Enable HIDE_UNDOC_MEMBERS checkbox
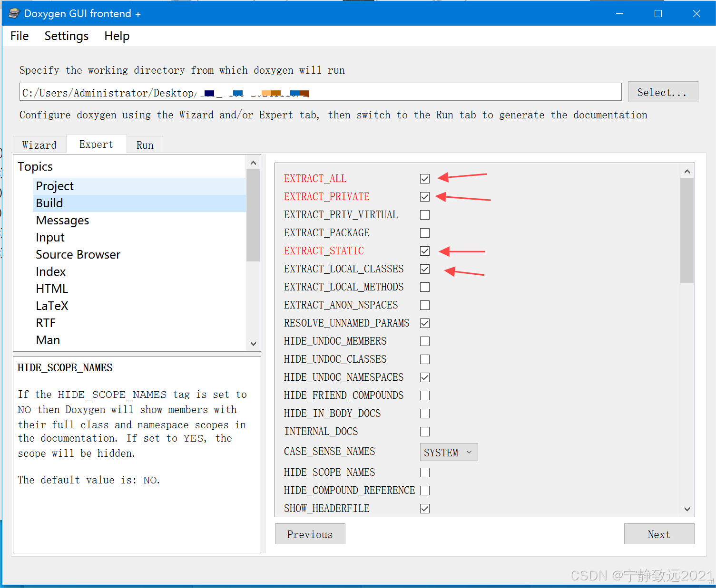 pyautogui.click(x=425, y=341)
